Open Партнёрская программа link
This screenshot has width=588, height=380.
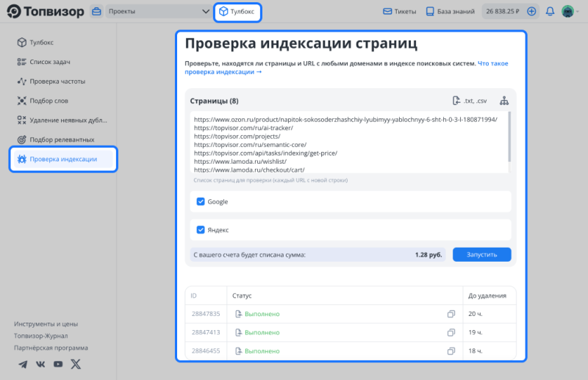coord(51,348)
